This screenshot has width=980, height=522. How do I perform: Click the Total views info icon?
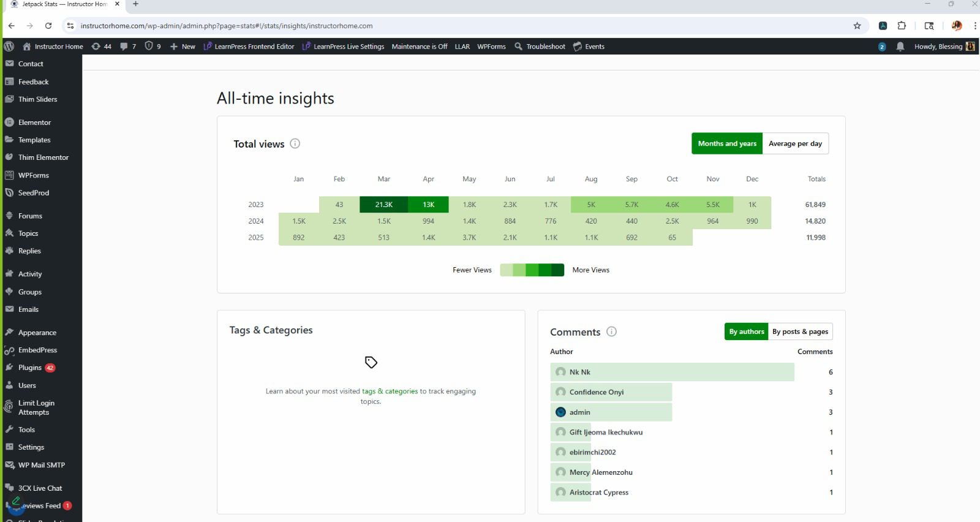[295, 144]
